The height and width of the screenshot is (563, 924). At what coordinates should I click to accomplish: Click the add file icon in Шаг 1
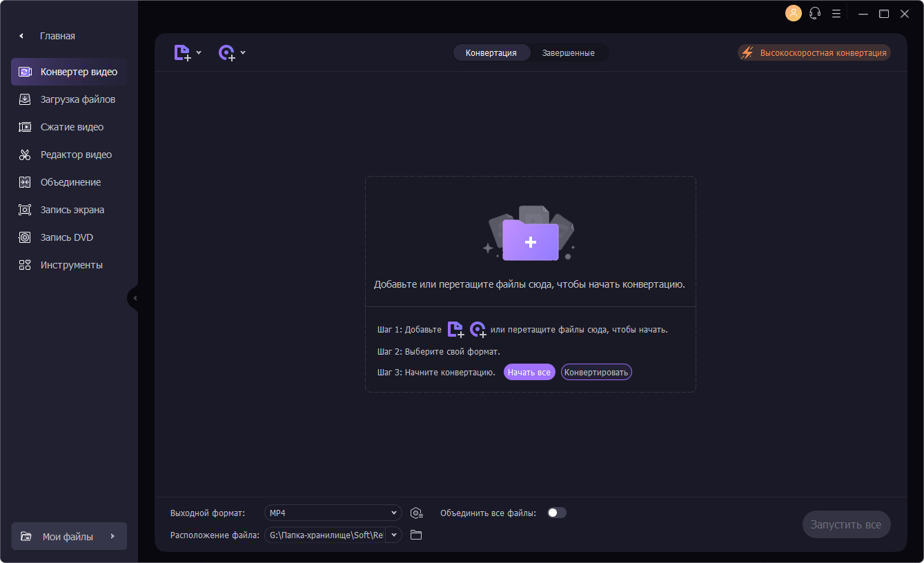[455, 330]
